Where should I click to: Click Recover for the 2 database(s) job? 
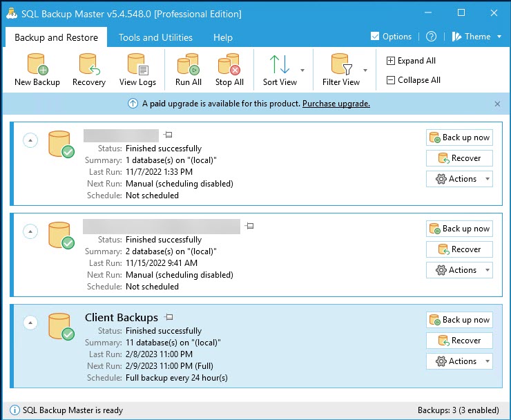[459, 249]
